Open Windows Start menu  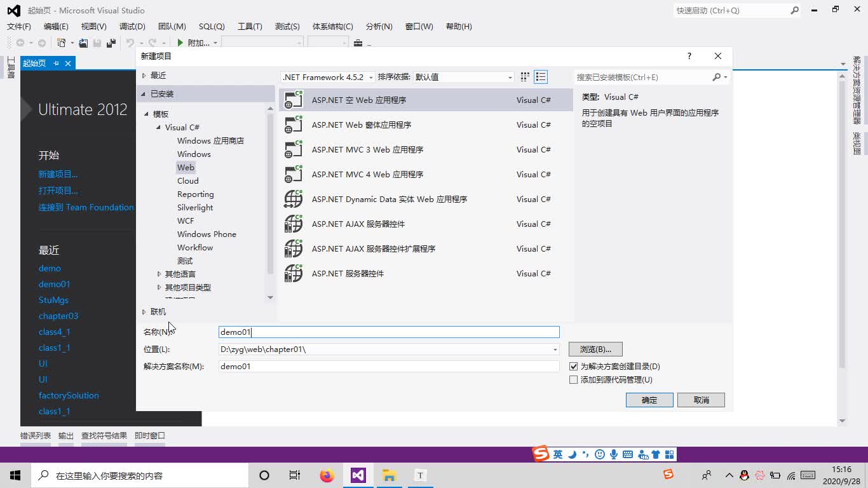(15, 475)
